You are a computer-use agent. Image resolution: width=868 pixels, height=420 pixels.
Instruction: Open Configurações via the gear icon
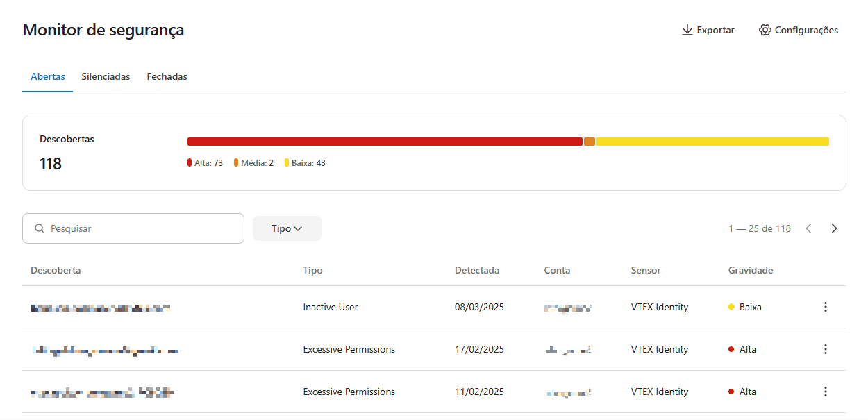coord(765,31)
